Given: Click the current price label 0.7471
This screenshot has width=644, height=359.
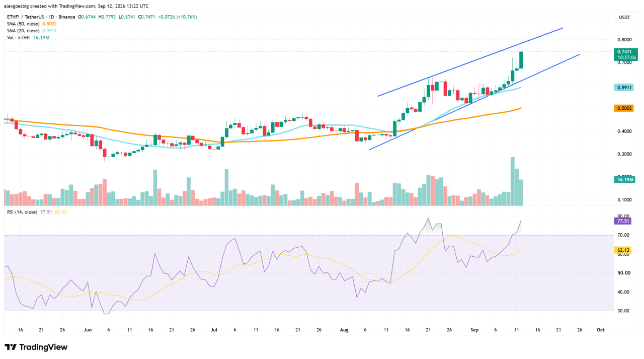Looking at the screenshot, I should click(x=624, y=51).
